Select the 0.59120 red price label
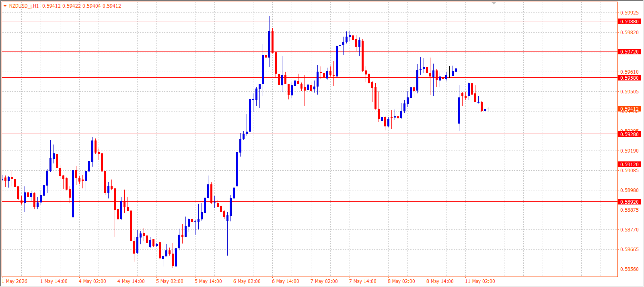The image size is (644, 287). [630, 165]
